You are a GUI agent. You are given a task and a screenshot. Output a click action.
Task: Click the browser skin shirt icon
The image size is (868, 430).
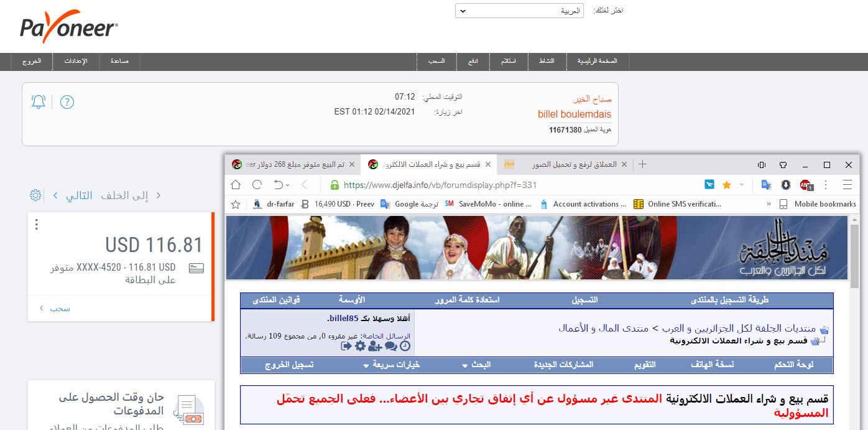pyautogui.click(x=783, y=165)
